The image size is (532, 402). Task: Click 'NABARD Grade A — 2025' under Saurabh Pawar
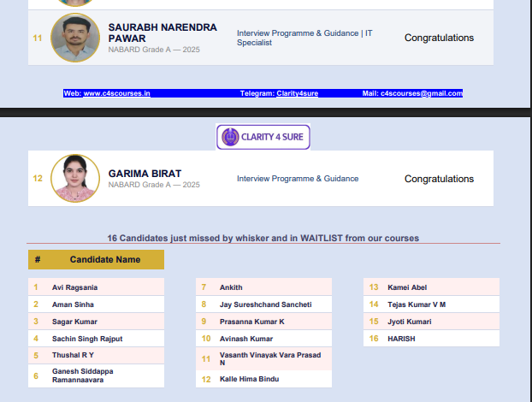coord(154,50)
